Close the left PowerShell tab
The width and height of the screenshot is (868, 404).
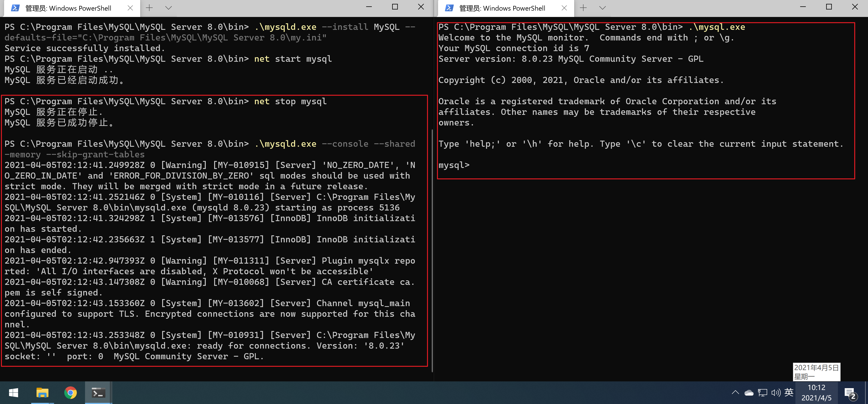click(x=130, y=8)
